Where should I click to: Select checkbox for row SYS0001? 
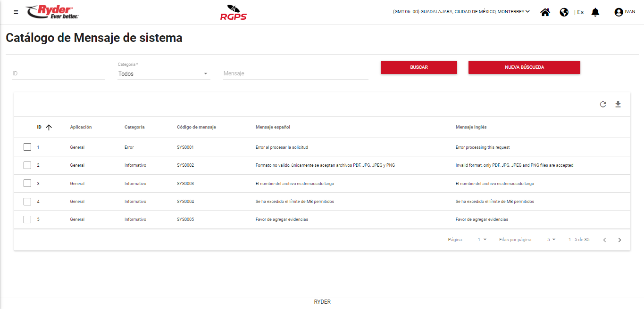pyautogui.click(x=27, y=147)
